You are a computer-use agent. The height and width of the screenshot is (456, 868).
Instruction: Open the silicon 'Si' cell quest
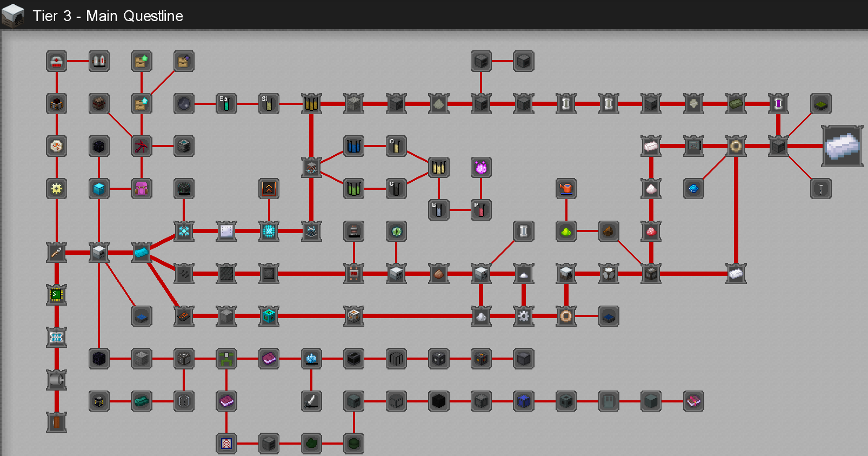pos(269,103)
